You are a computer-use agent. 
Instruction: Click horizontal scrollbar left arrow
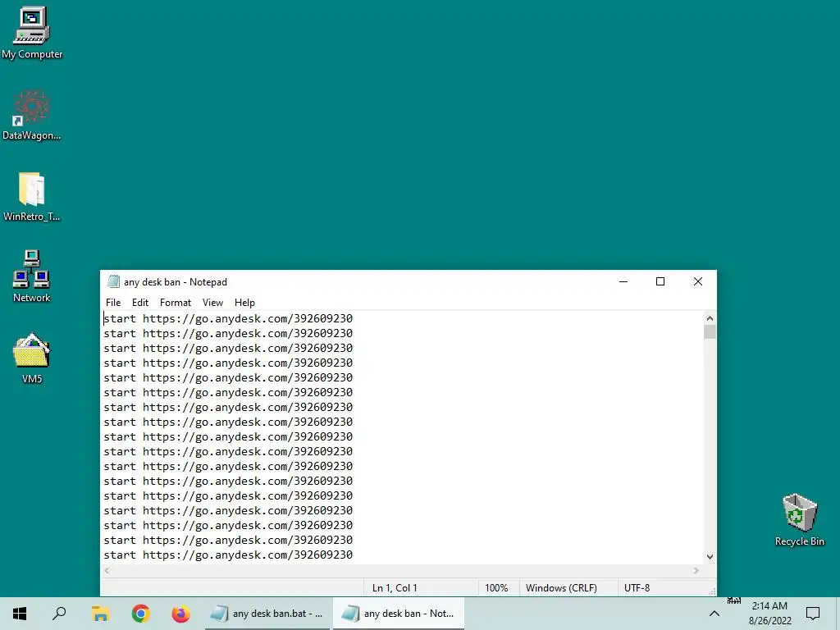tap(107, 571)
